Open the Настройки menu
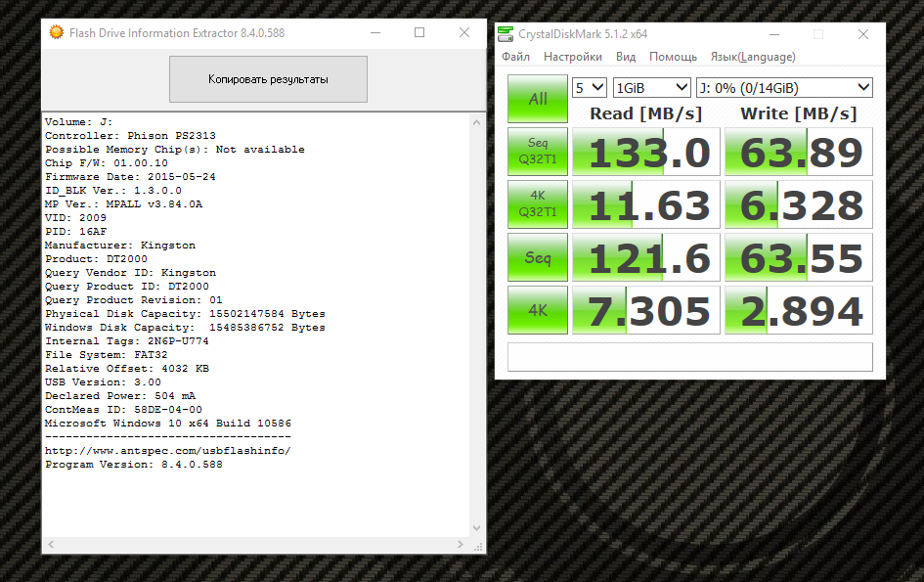924x582 pixels. pos(573,57)
